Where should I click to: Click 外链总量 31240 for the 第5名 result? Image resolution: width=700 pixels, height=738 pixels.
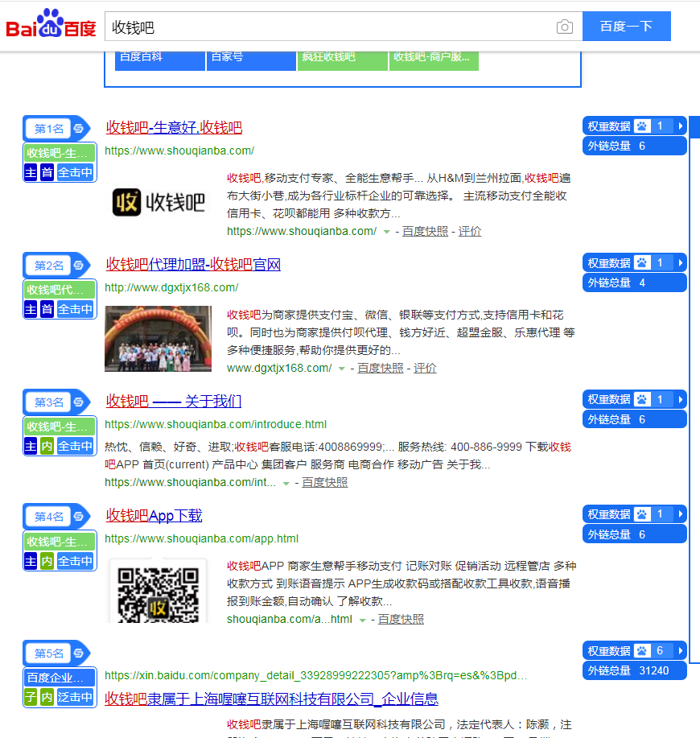point(635,670)
